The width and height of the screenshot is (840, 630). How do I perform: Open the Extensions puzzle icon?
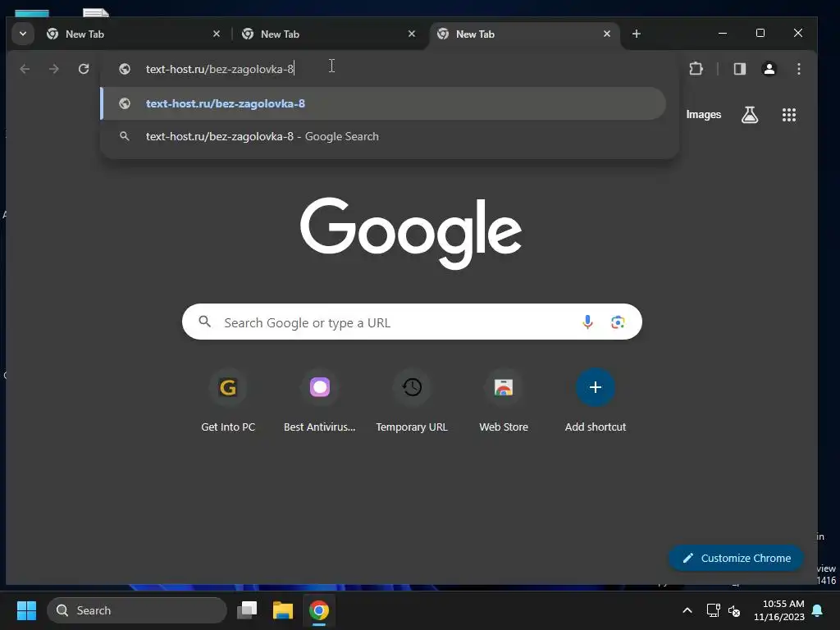pos(696,69)
